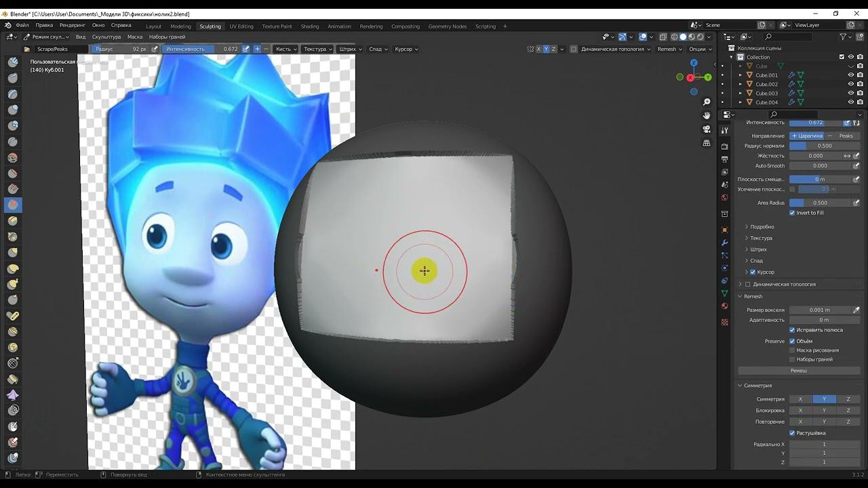Add a new workspace tab
Viewport: 868px width, 488px height.
(x=505, y=26)
